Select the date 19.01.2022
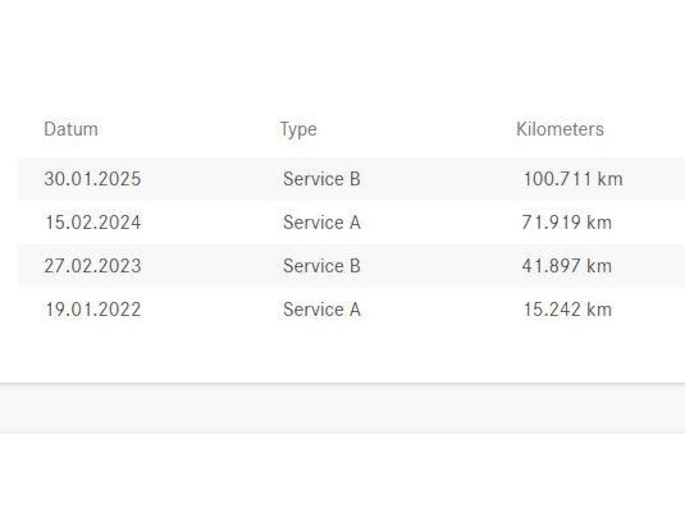The height and width of the screenshot is (513, 685). 92,309
